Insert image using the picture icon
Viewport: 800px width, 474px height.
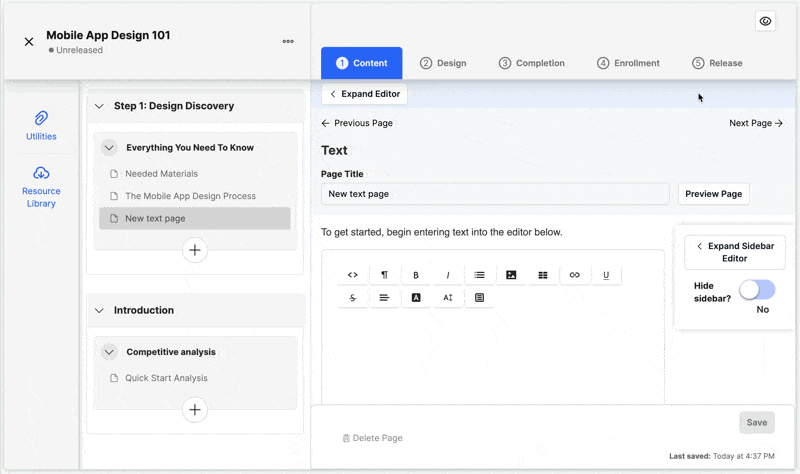(x=511, y=275)
